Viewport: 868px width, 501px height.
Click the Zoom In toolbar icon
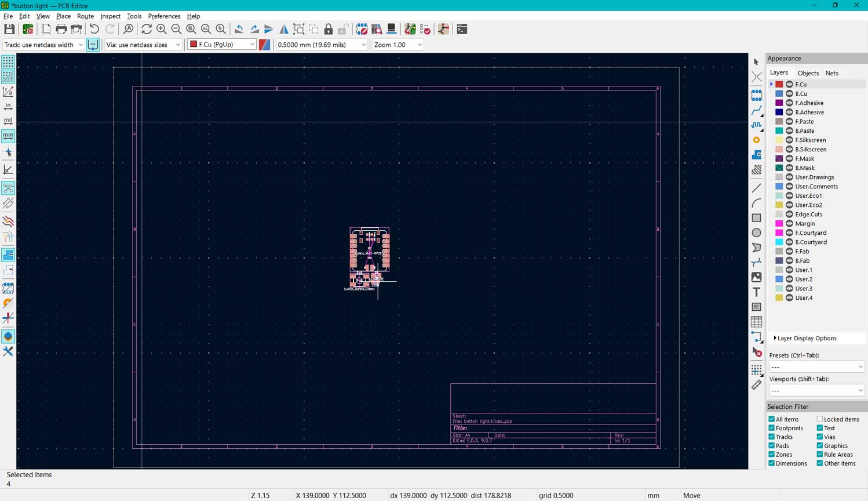161,29
